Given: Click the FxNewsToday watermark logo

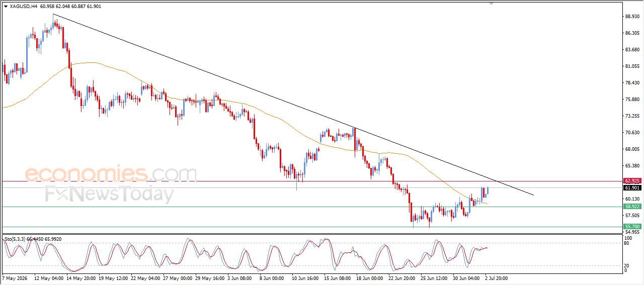Looking at the screenshot, I should (x=110, y=194).
